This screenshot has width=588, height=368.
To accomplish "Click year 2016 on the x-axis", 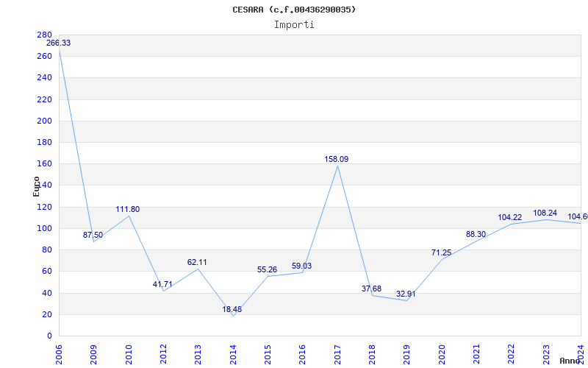I will click(303, 355).
